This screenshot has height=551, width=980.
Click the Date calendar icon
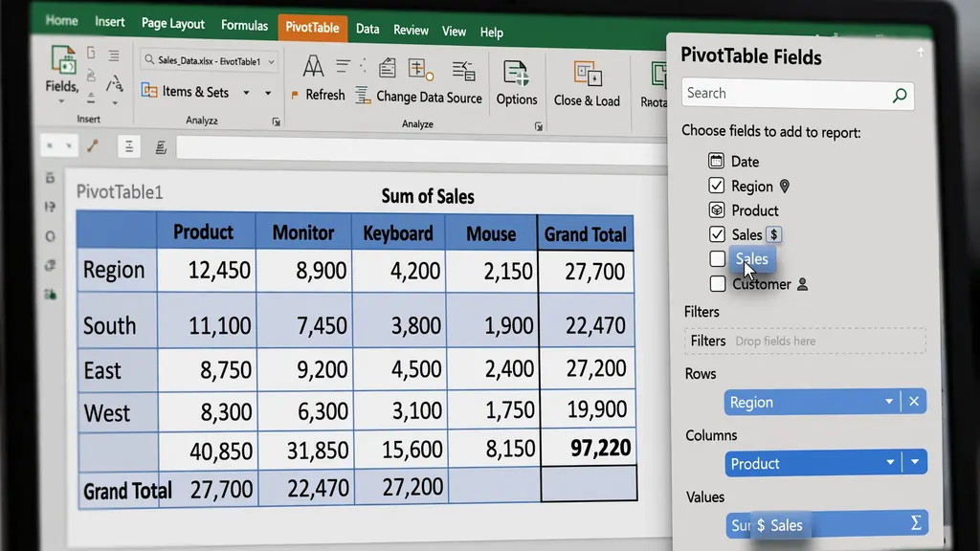(x=716, y=161)
